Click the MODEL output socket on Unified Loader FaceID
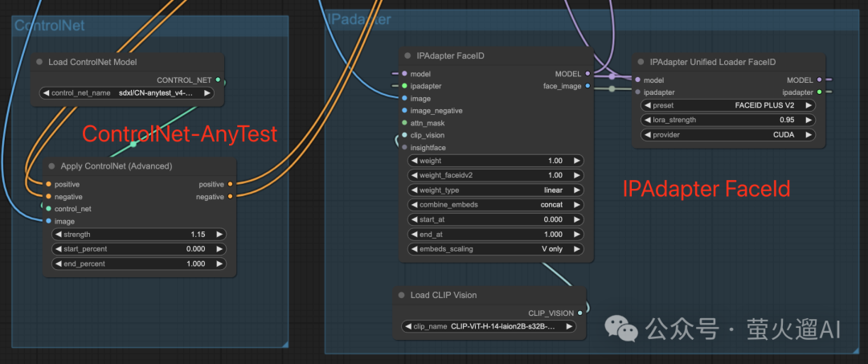 [x=819, y=80]
